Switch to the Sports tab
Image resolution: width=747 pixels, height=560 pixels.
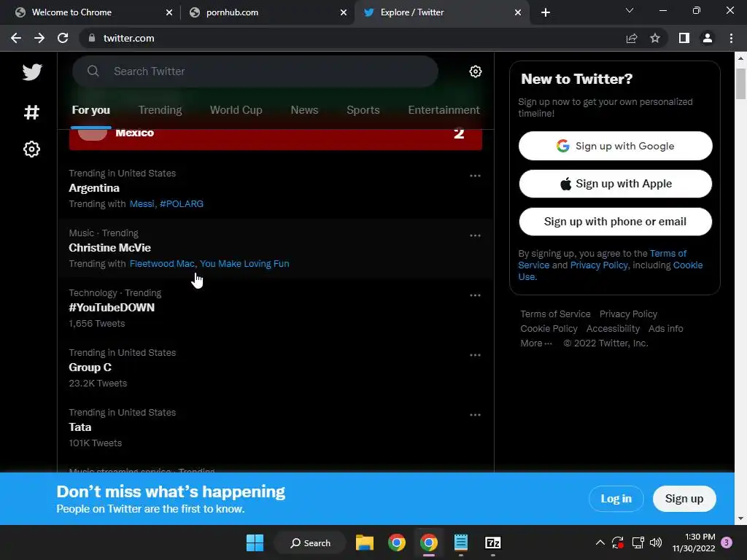click(x=363, y=110)
